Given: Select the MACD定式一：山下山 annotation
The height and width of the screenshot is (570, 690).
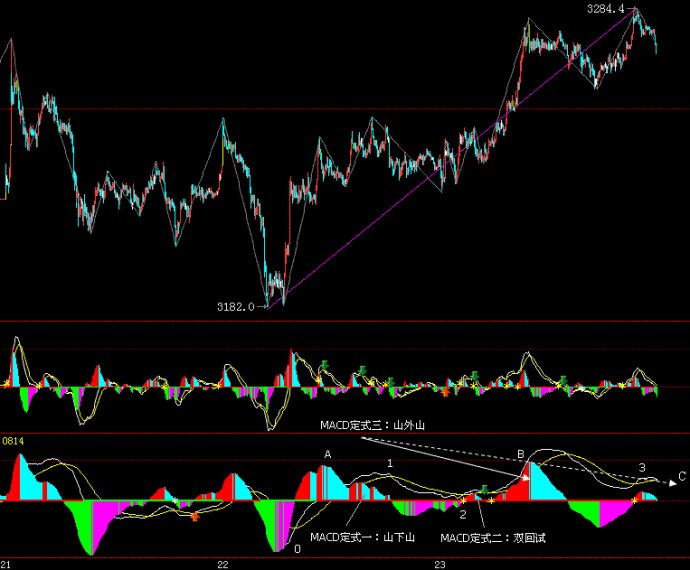Looking at the screenshot, I should coord(362,537).
